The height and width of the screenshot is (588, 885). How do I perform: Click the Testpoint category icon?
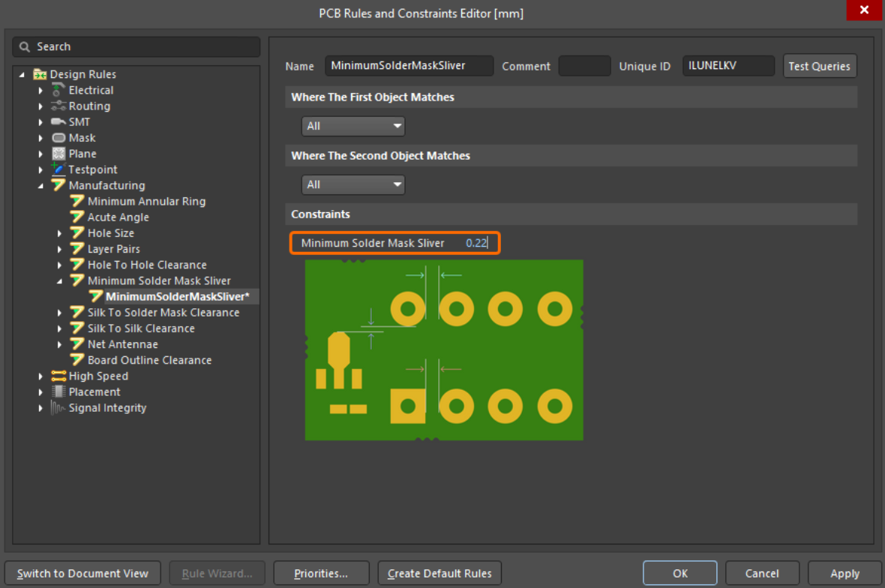(x=58, y=169)
